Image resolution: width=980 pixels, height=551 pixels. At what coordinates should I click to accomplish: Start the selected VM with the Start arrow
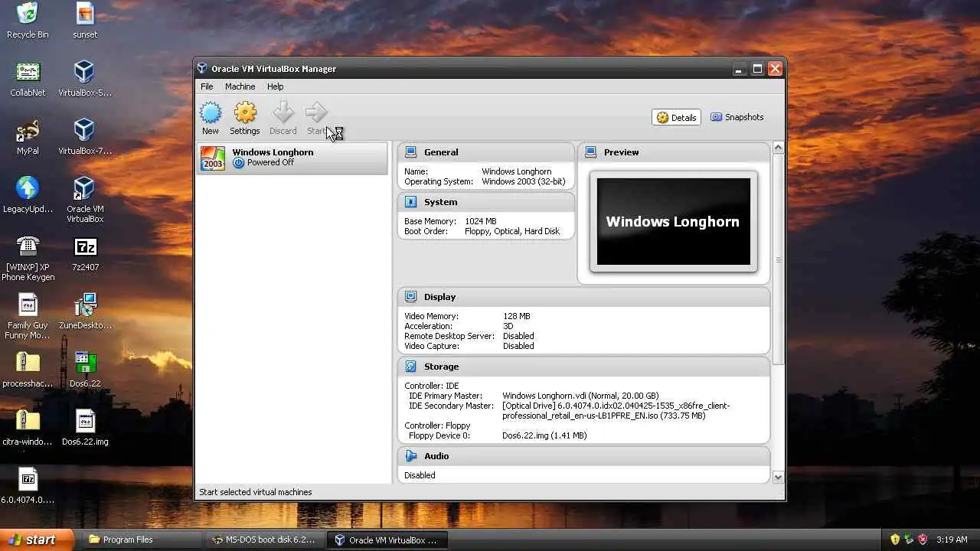[x=316, y=113]
